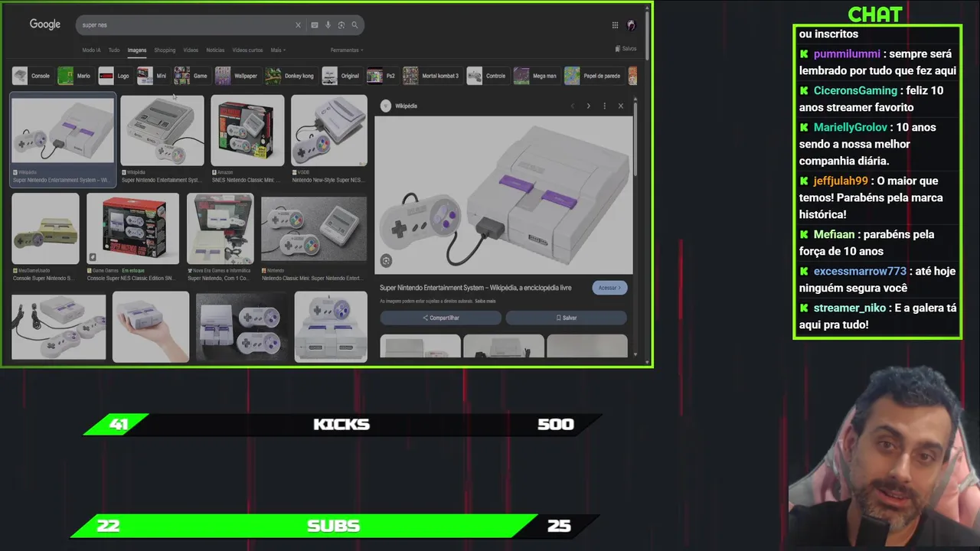This screenshot has height=551, width=980.
Task: Filter images by the Donkey kong chip
Action: (290, 76)
